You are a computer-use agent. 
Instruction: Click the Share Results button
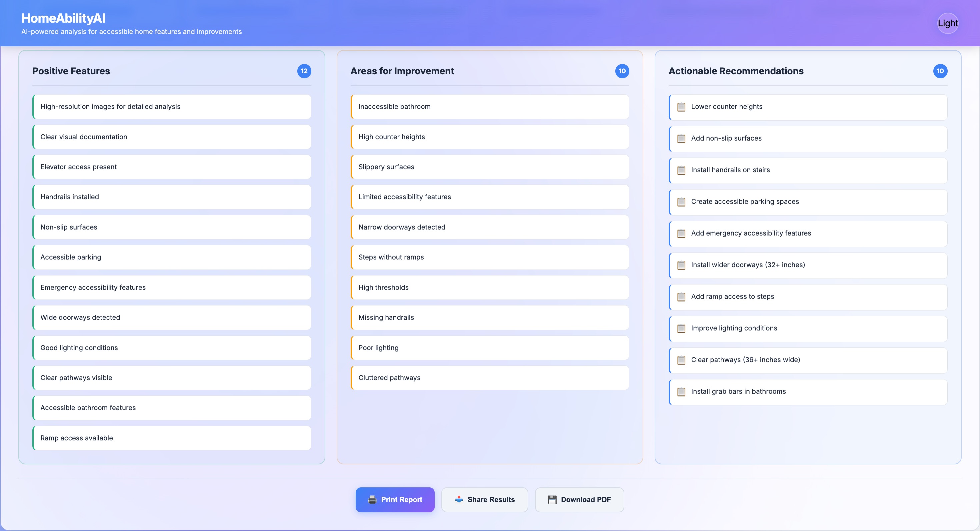click(x=484, y=499)
